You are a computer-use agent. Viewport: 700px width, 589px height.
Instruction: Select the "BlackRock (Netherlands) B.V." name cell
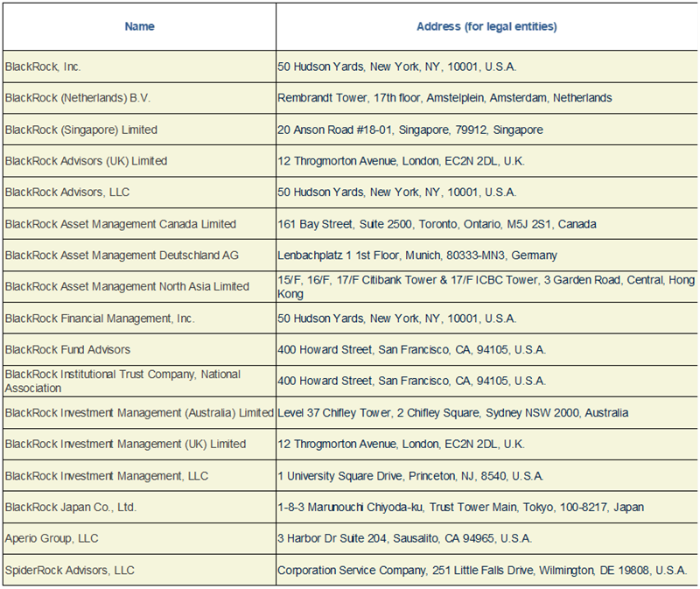coord(139,98)
